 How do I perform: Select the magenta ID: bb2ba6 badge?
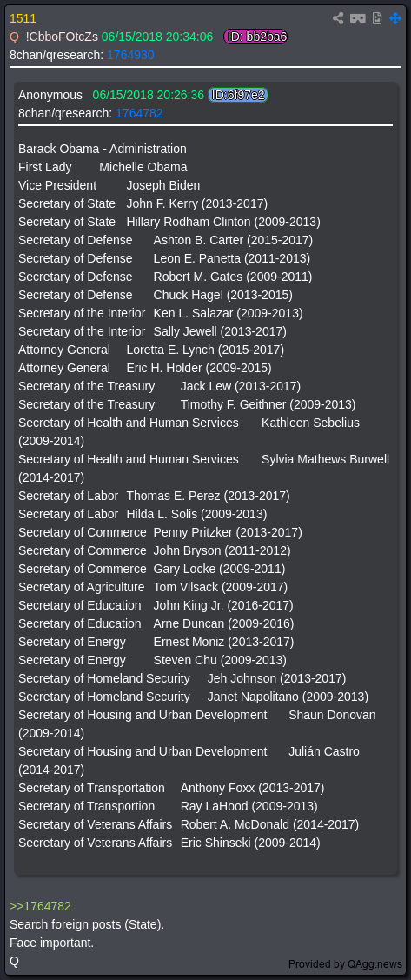[x=255, y=37]
